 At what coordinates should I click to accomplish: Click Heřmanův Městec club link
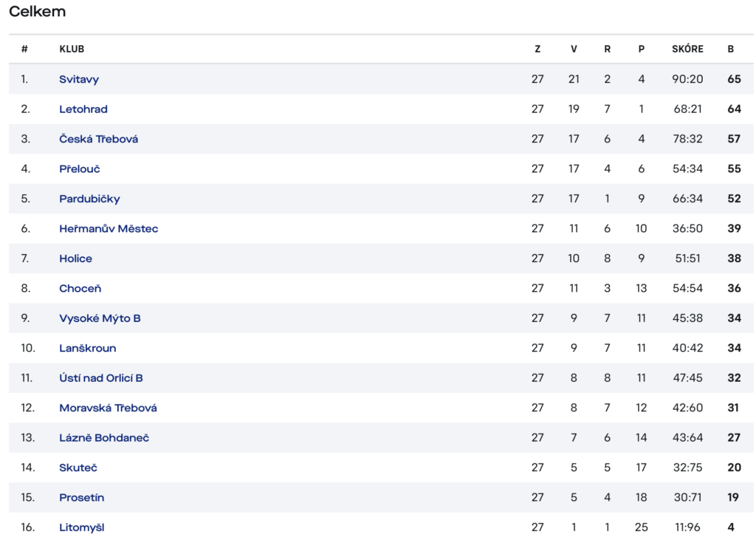(x=109, y=229)
